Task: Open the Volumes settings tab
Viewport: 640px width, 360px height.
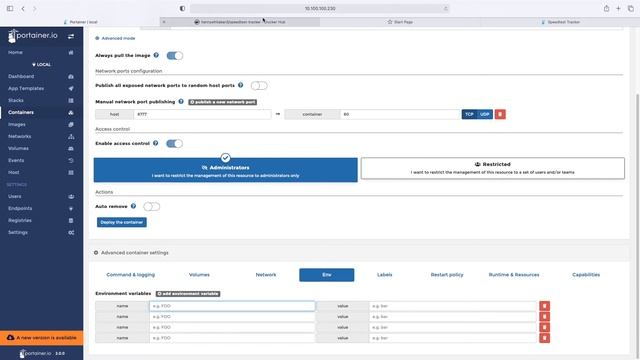Action: point(199,275)
